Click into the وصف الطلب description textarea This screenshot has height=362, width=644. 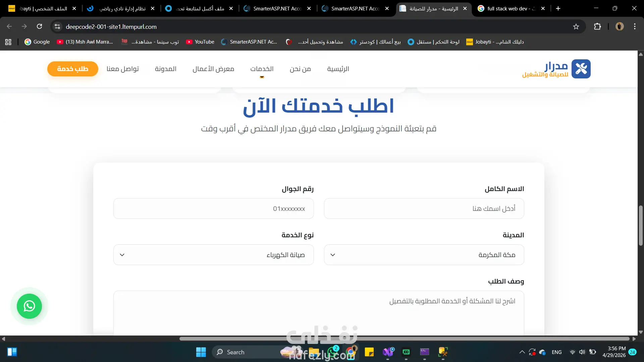tap(319, 313)
